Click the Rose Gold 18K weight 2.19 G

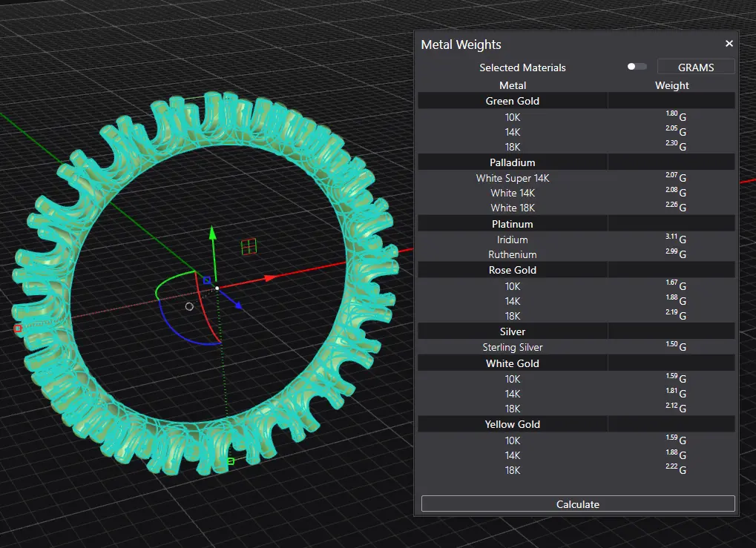(x=675, y=314)
